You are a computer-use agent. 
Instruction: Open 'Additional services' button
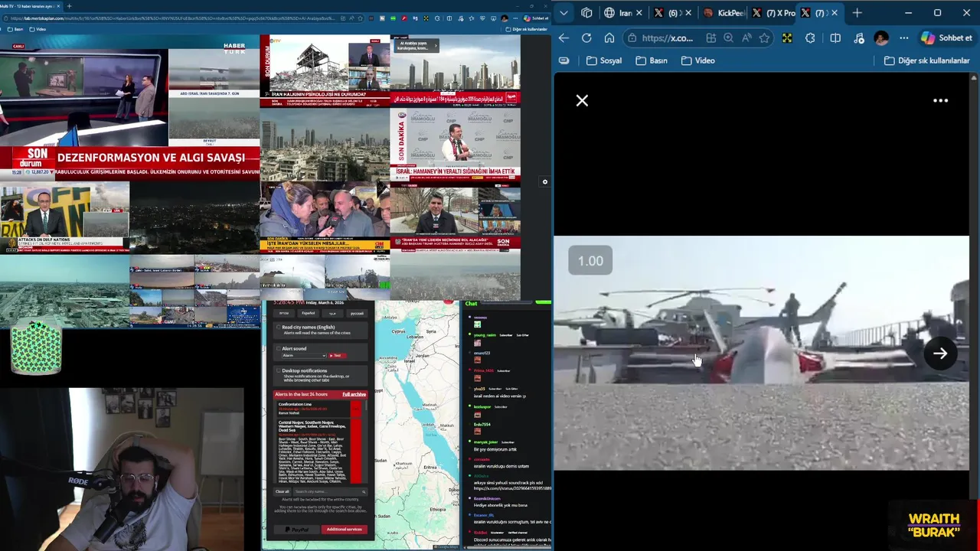[344, 529]
